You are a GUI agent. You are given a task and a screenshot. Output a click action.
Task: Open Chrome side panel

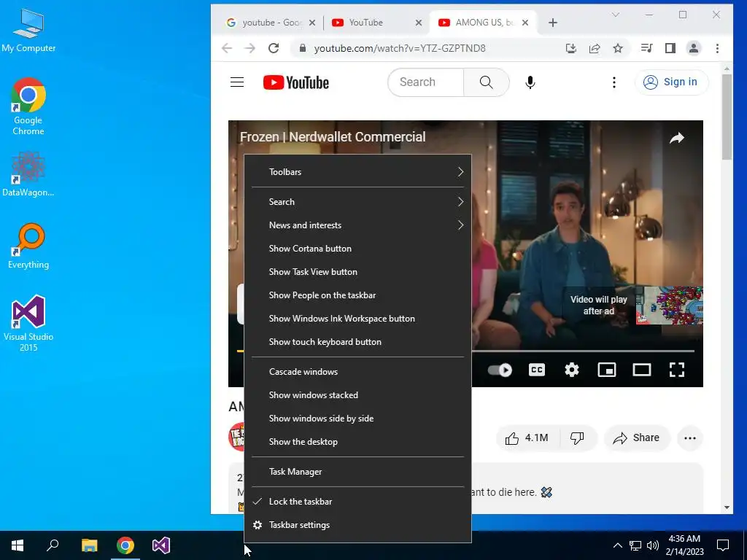coord(670,48)
